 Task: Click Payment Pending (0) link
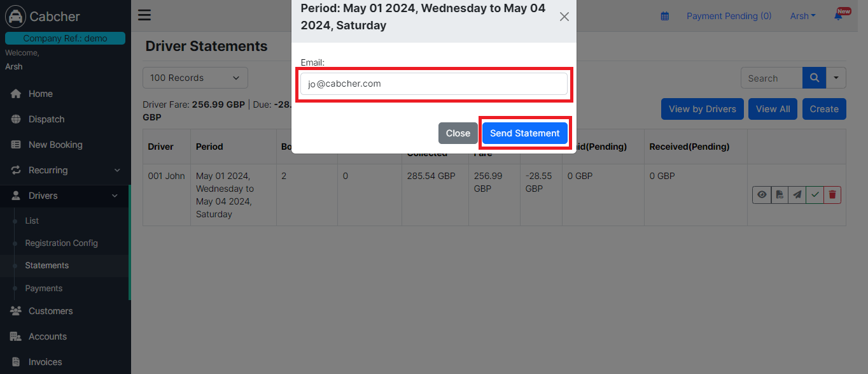pos(729,16)
